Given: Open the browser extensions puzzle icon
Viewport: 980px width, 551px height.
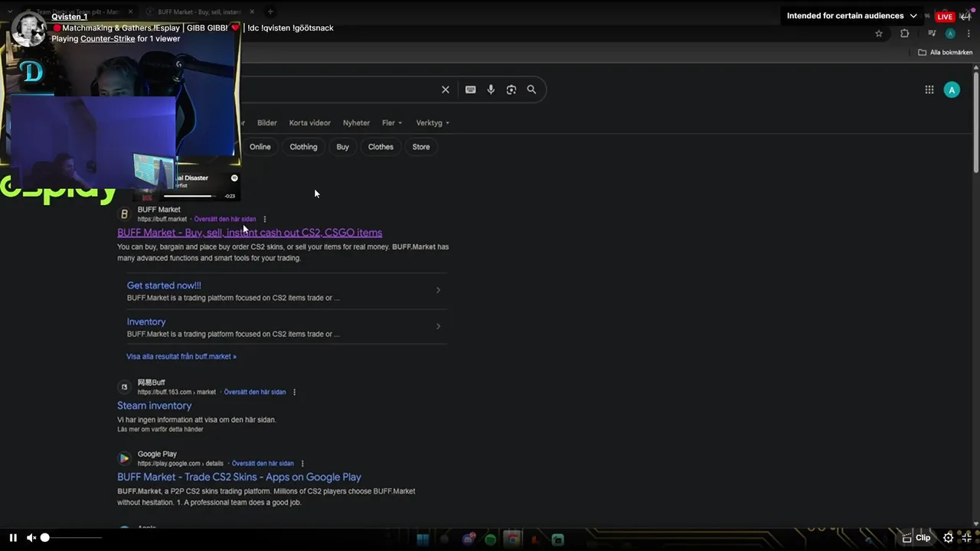Looking at the screenshot, I should pos(904,34).
